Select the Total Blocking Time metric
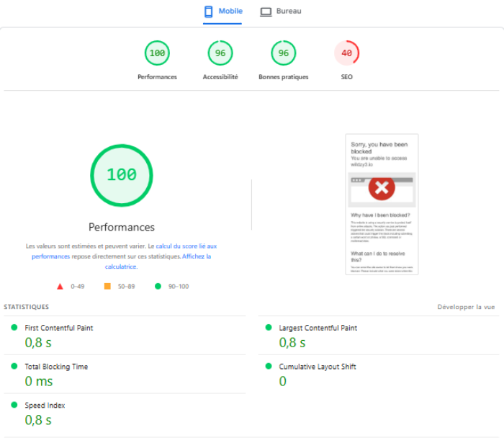The width and height of the screenshot is (504, 438). 56,367
